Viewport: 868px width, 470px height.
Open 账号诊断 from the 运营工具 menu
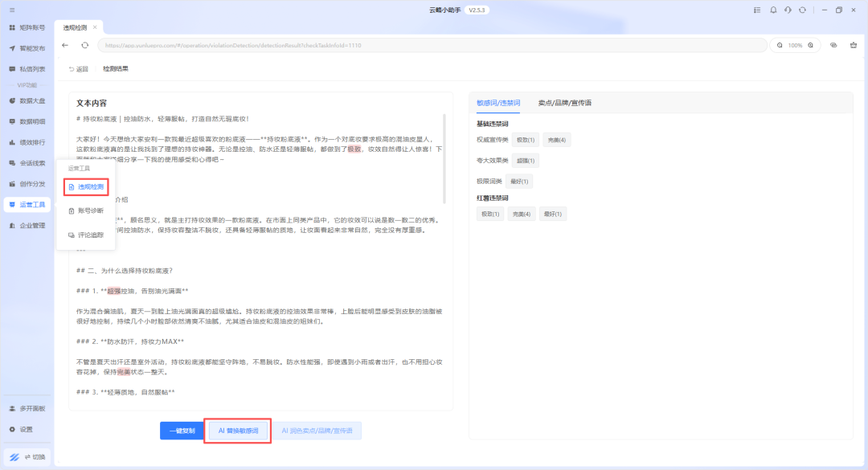(90, 210)
